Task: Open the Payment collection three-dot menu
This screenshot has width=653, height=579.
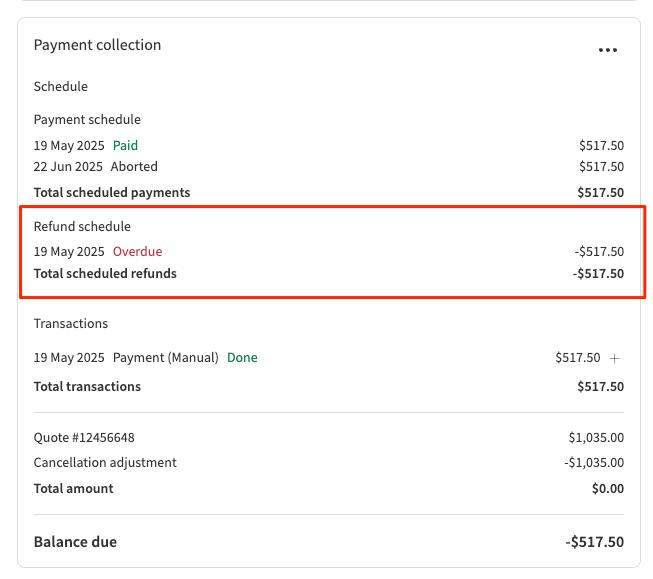Action: coord(607,50)
